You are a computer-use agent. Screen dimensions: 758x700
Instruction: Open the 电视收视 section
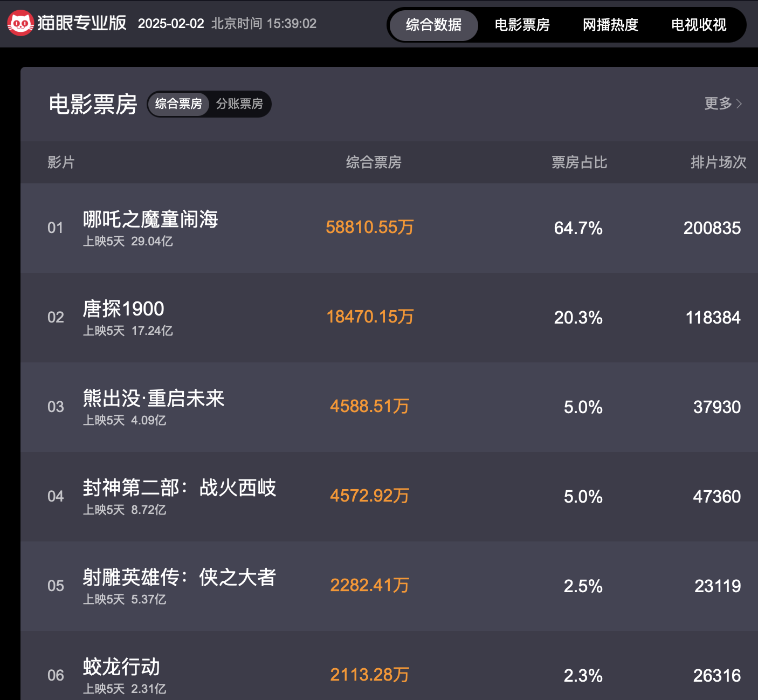click(x=698, y=25)
